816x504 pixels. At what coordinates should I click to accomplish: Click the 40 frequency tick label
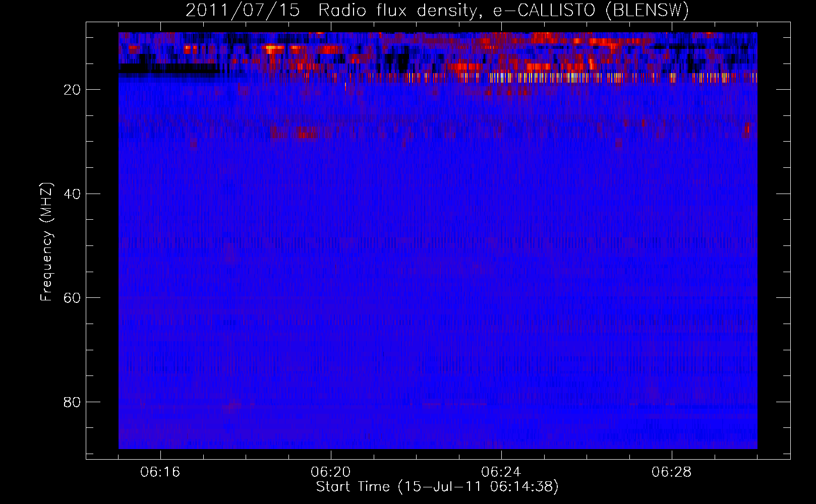(x=73, y=194)
